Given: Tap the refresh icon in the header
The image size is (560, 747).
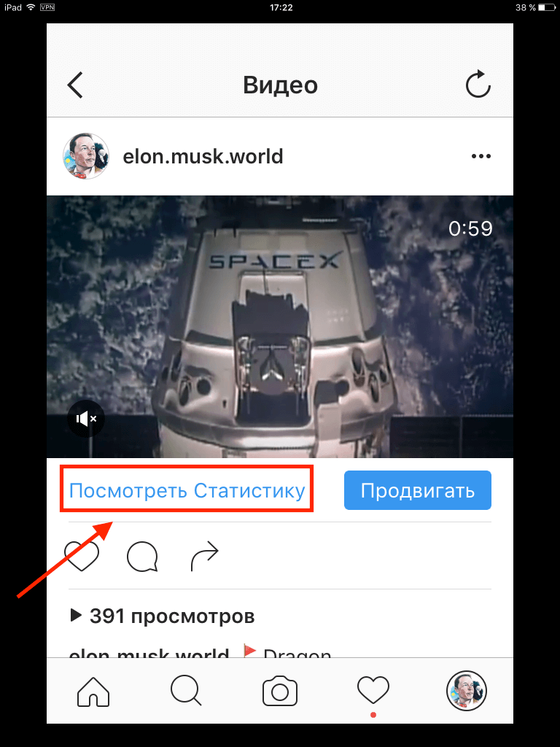Looking at the screenshot, I should [x=478, y=85].
